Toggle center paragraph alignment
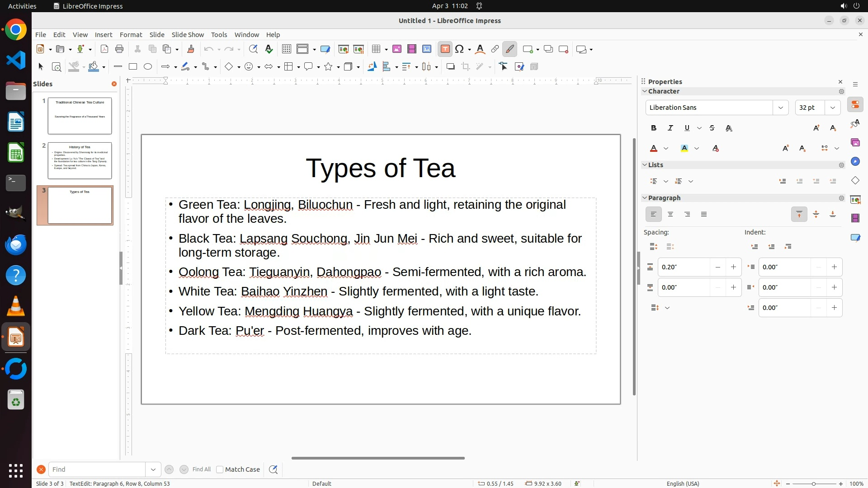Screen dimensions: 868x488 [x=670, y=215]
